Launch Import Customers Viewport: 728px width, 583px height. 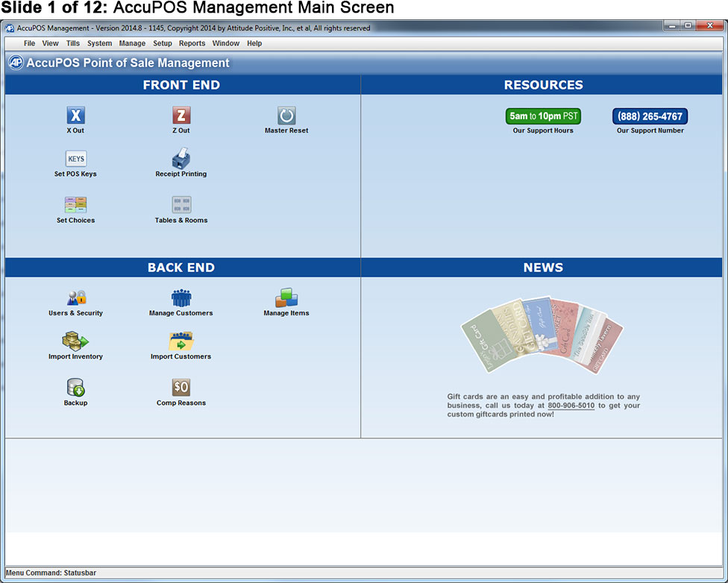pyautogui.click(x=181, y=341)
